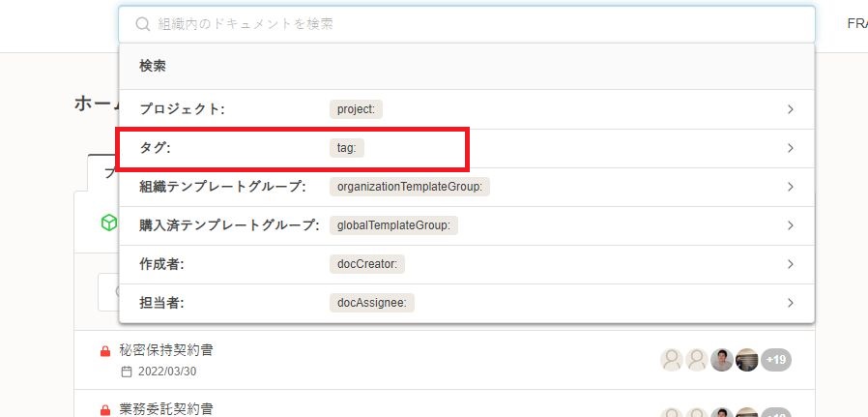Click the red lock icon beside 秘密保持契約書
This screenshot has height=417, width=868.
[105, 351]
